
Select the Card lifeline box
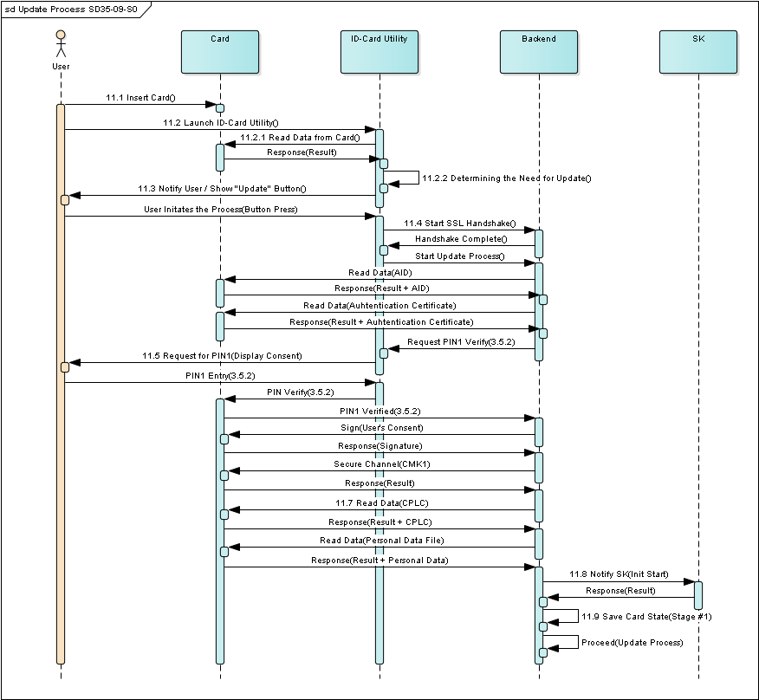[220, 52]
